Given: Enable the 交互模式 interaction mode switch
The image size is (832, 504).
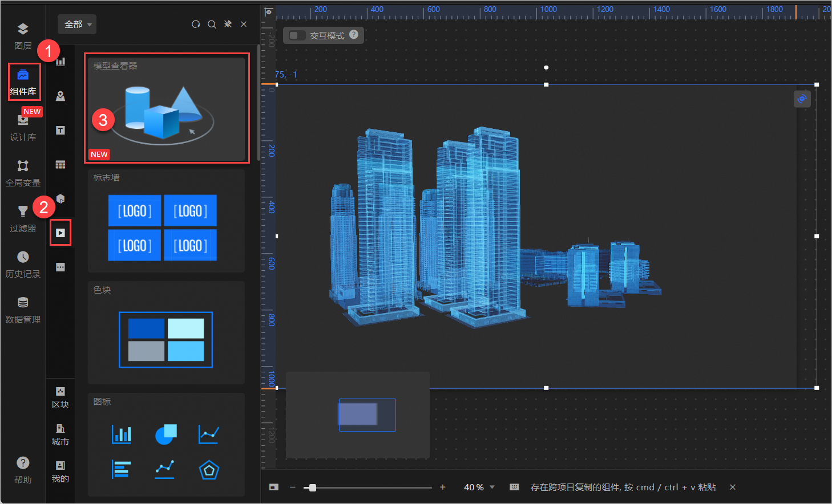Looking at the screenshot, I should 296,35.
